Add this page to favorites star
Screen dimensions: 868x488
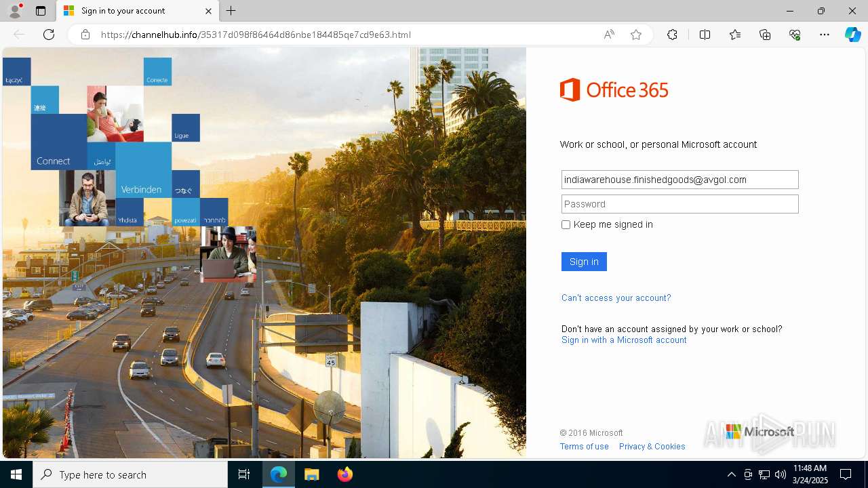click(x=636, y=35)
